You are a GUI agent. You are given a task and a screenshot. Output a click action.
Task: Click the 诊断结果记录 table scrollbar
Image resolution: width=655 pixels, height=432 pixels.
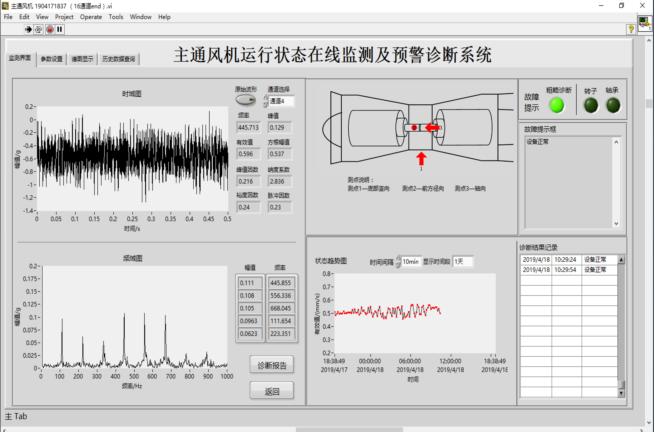(x=622, y=320)
